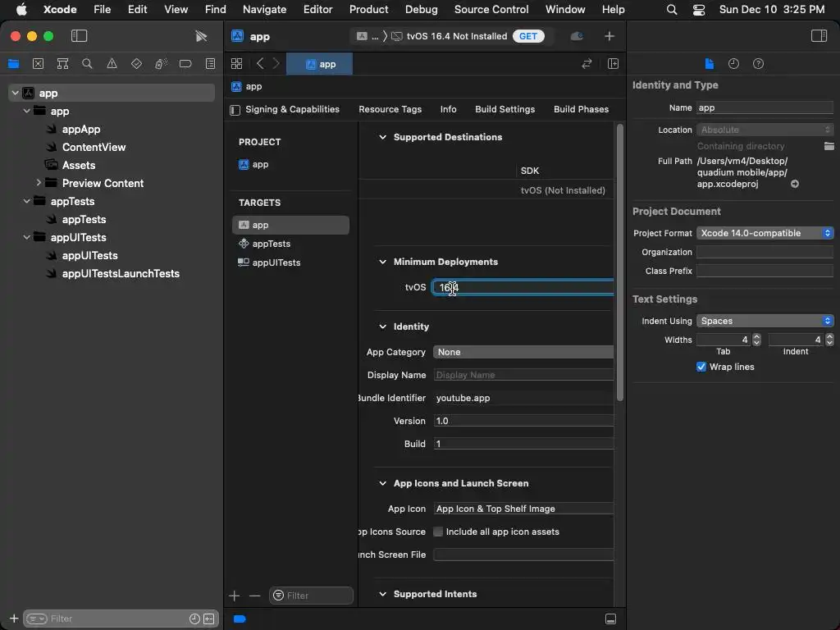
Task: Collapse the appTests folder group
Action: (26, 201)
